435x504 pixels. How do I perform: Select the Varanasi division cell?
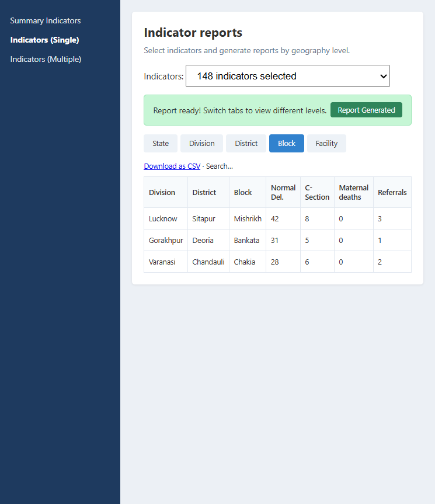(166, 262)
